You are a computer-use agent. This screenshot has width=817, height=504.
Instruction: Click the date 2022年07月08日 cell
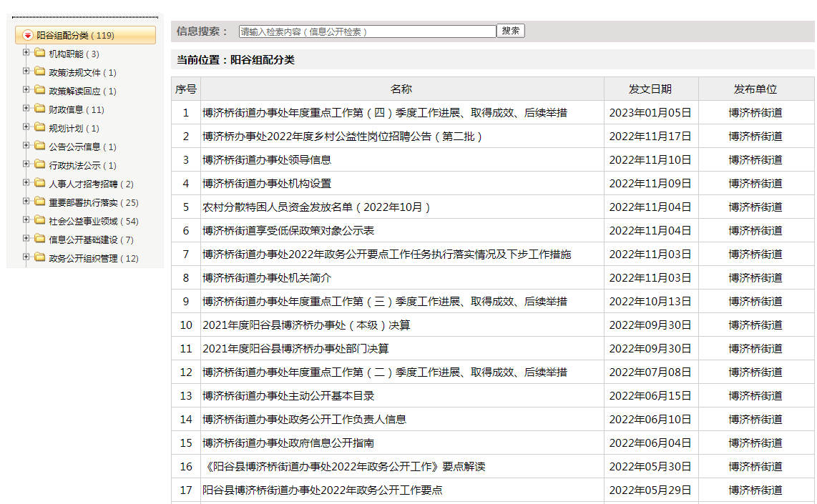(650, 372)
